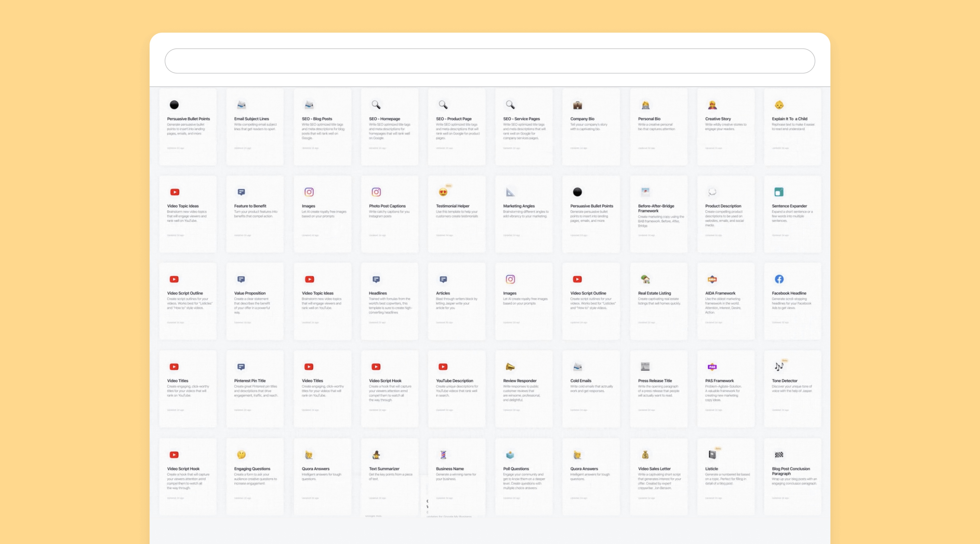This screenshot has height=544, width=980.
Task: Click the Blog Post Conclusion checkered flag icon
Action: (779, 455)
